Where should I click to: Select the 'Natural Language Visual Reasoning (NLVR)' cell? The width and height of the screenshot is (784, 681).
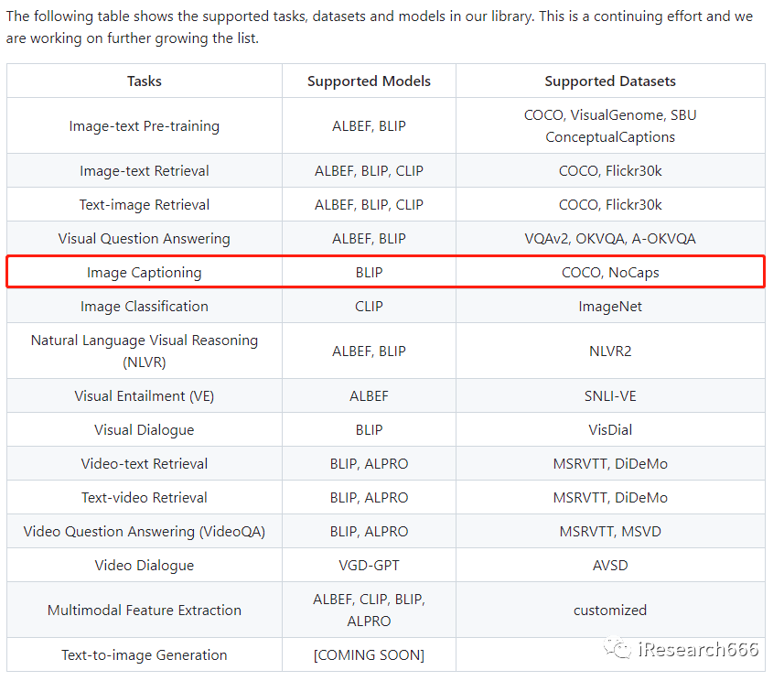click(145, 351)
